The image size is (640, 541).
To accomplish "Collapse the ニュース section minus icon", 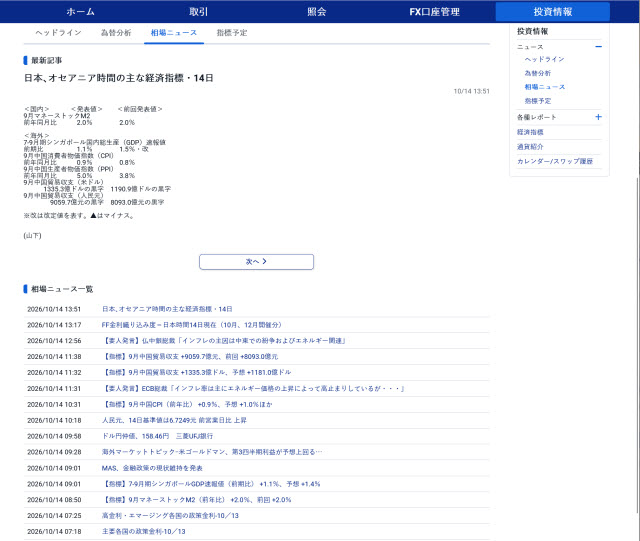I will pyautogui.click(x=598, y=47).
